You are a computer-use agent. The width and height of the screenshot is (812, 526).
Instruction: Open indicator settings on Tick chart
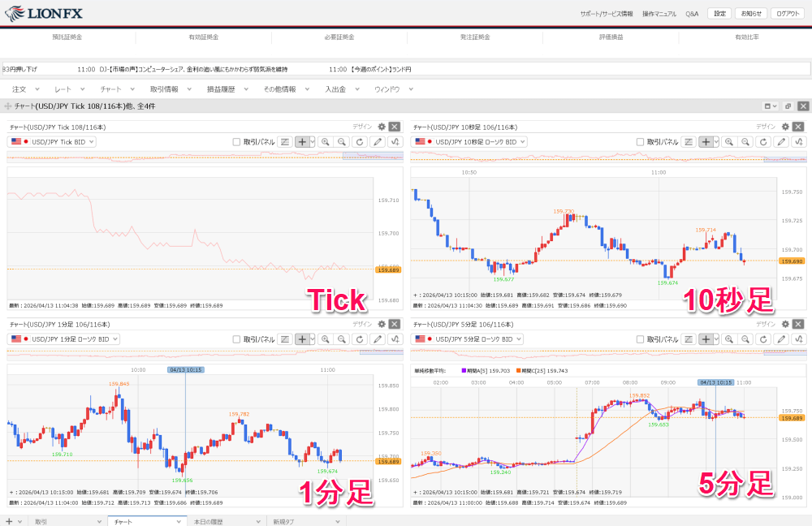point(395,141)
